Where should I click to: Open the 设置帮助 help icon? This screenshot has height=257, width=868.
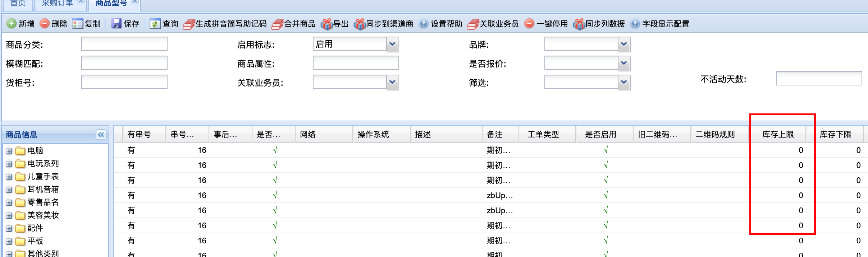424,24
